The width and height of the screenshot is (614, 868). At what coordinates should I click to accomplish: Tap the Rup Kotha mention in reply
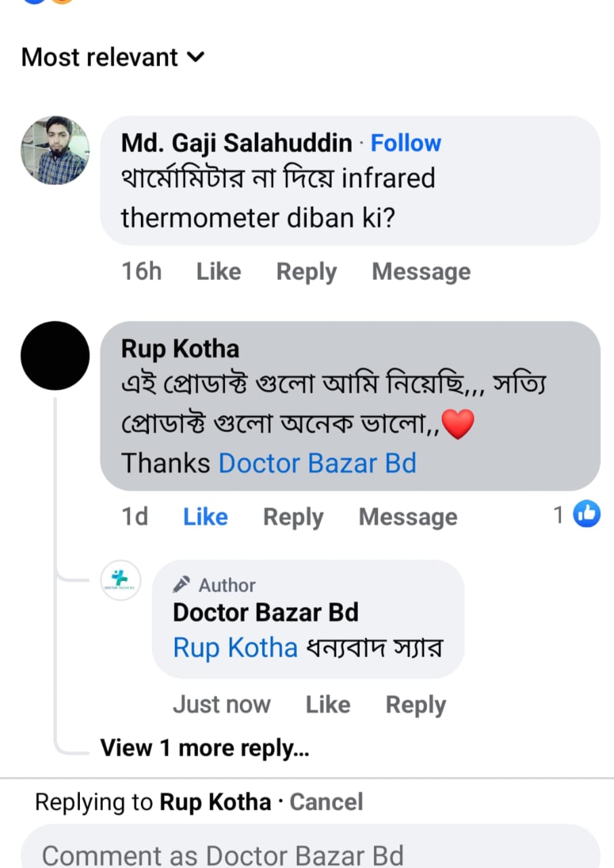(x=235, y=648)
